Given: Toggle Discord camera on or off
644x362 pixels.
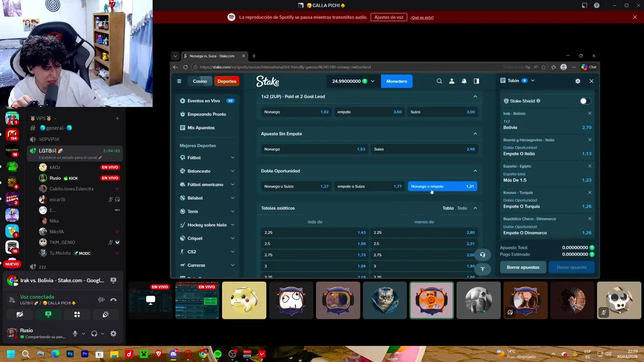Looking at the screenshot, I should pyautogui.click(x=20, y=314).
